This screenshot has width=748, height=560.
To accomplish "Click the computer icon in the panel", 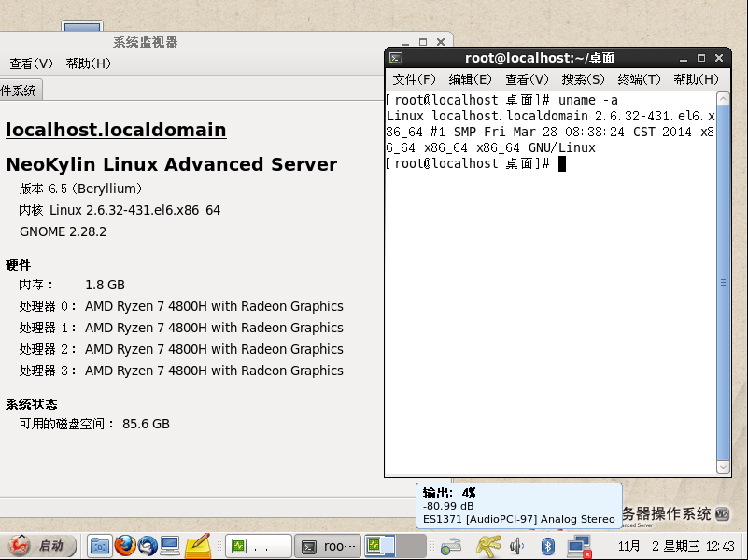I will click(171, 546).
